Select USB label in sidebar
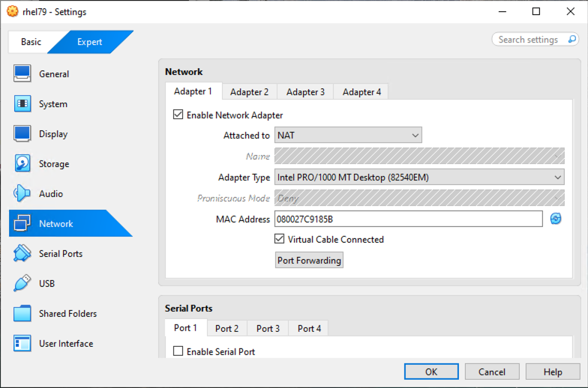This screenshot has height=388, width=588. 46,283
